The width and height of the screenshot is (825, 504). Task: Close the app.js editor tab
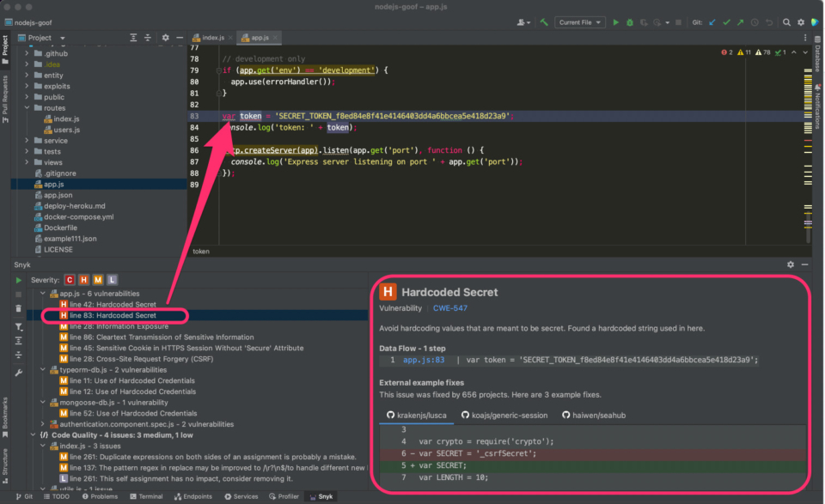[x=275, y=38]
